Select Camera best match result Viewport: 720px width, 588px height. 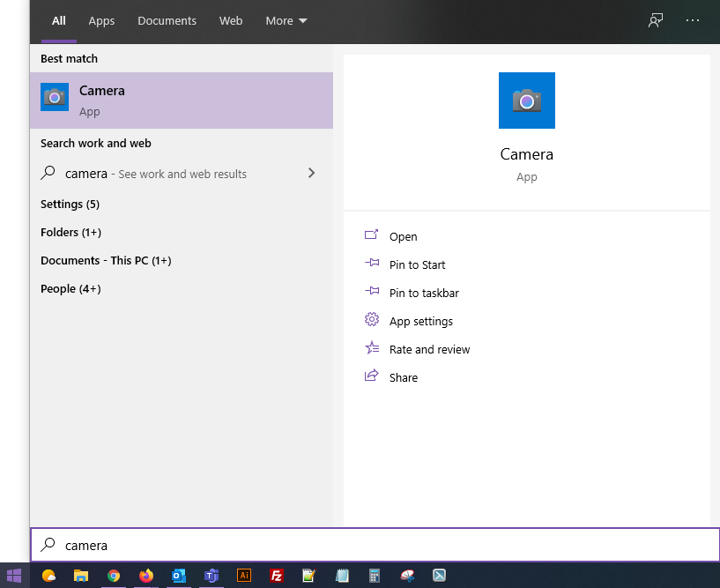click(182, 100)
